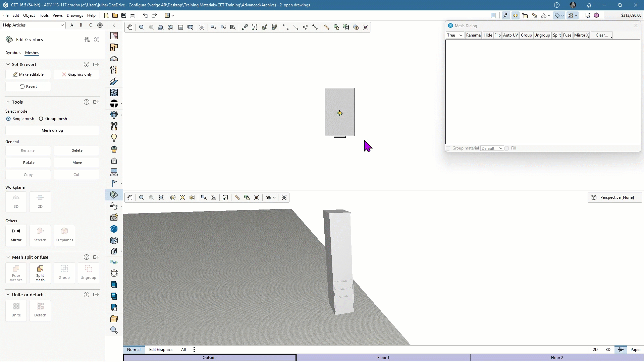Click the Graphics only button
The height and width of the screenshot is (362, 644).
click(76, 74)
